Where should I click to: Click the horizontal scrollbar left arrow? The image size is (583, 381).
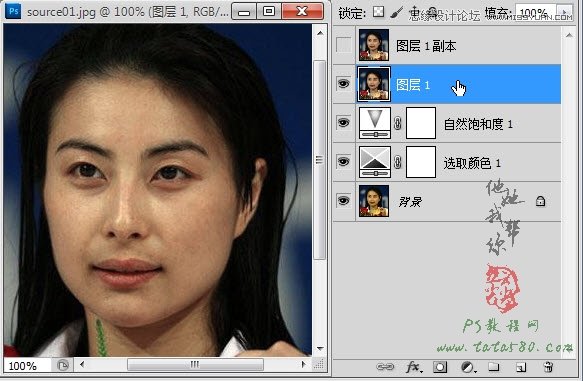coord(82,365)
